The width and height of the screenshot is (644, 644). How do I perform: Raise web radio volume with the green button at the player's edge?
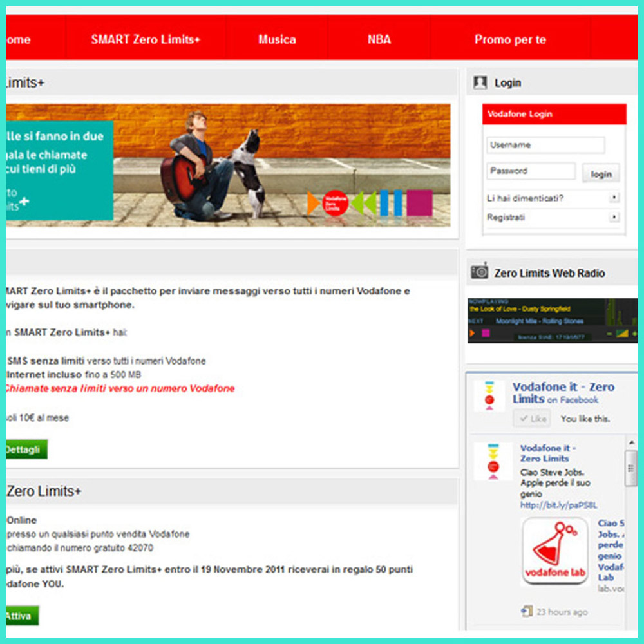[x=634, y=334]
